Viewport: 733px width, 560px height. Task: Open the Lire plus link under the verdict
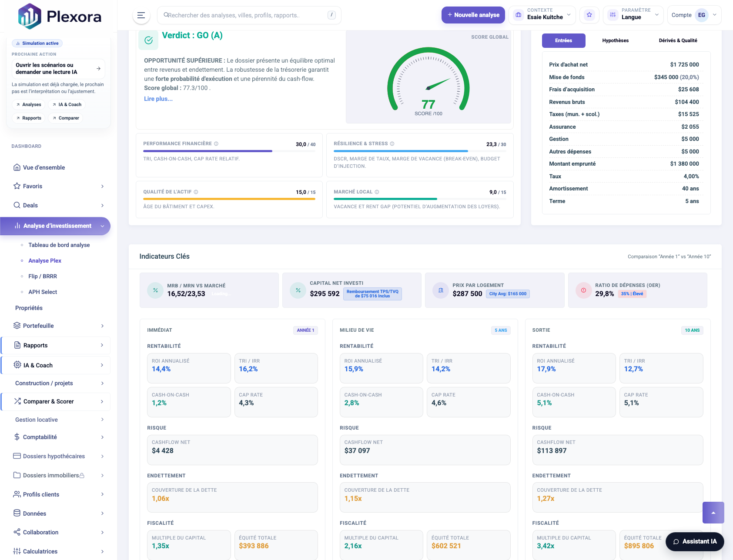click(158, 99)
